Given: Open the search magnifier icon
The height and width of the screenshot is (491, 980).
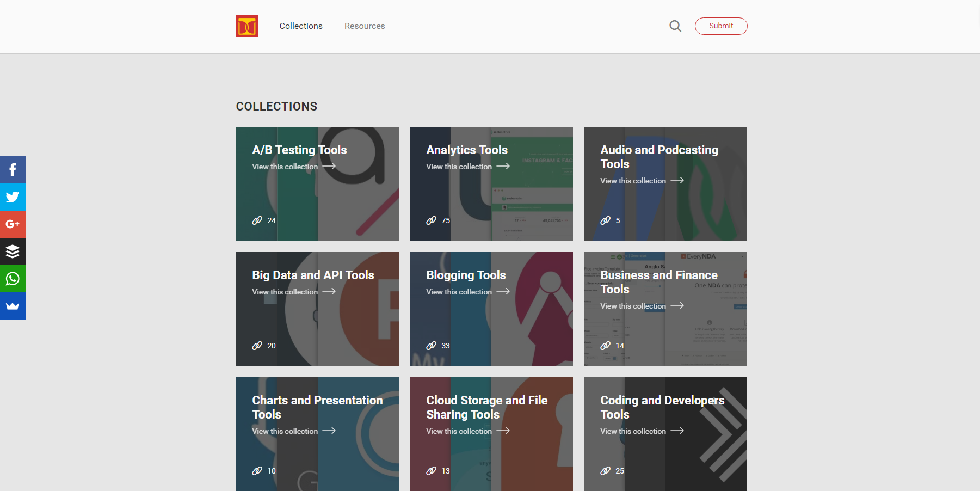Looking at the screenshot, I should point(675,26).
